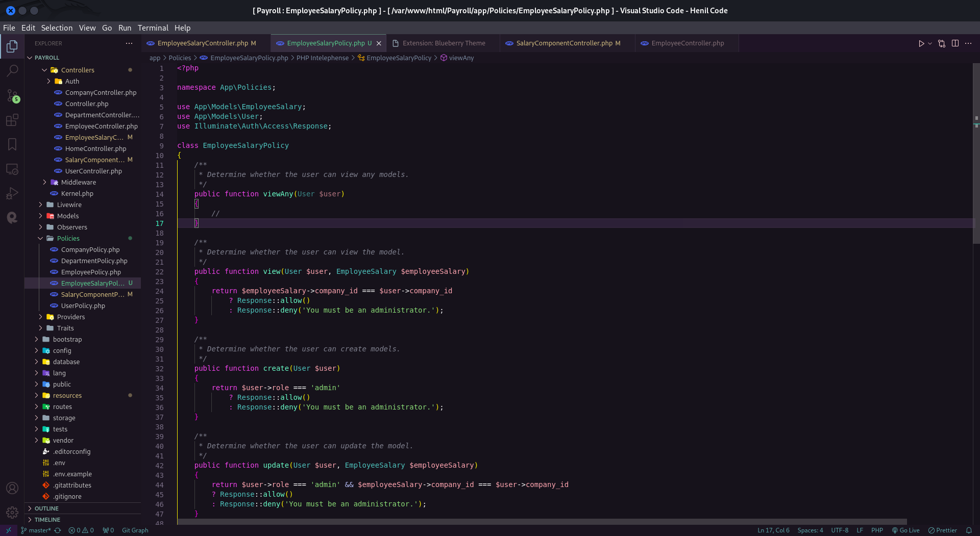
Task: Switch to EmployeeController.php tab
Action: tap(687, 43)
